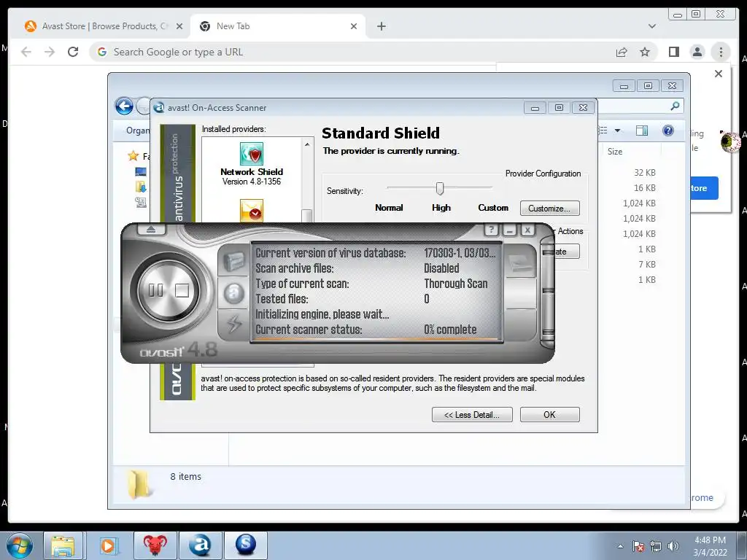Open help with the question mark button
The image size is (747, 560).
(x=491, y=230)
